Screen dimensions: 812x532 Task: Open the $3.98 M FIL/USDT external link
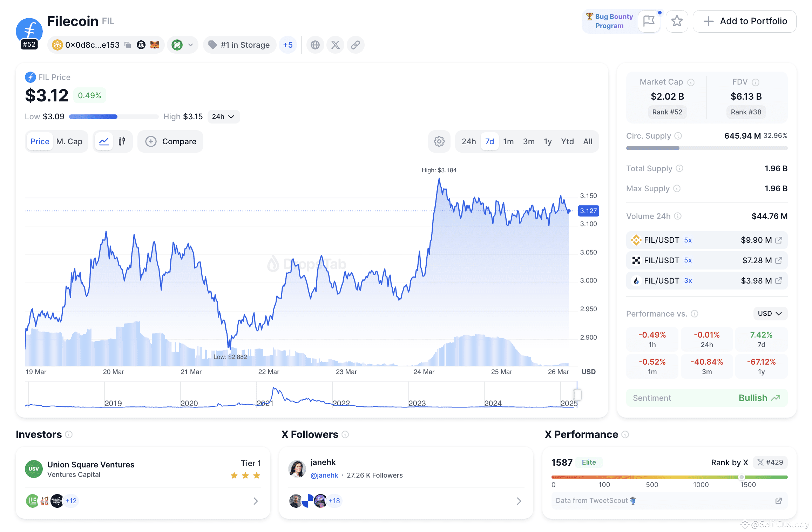click(x=779, y=281)
